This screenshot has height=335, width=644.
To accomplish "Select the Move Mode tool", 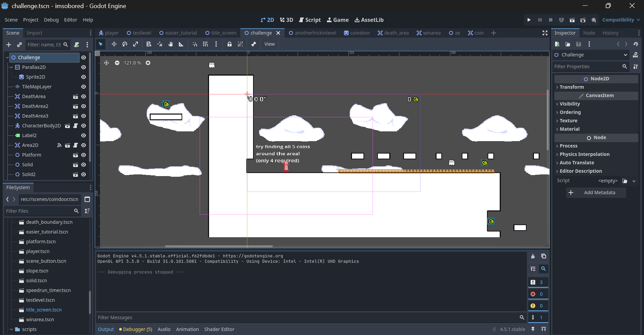I will [114, 44].
